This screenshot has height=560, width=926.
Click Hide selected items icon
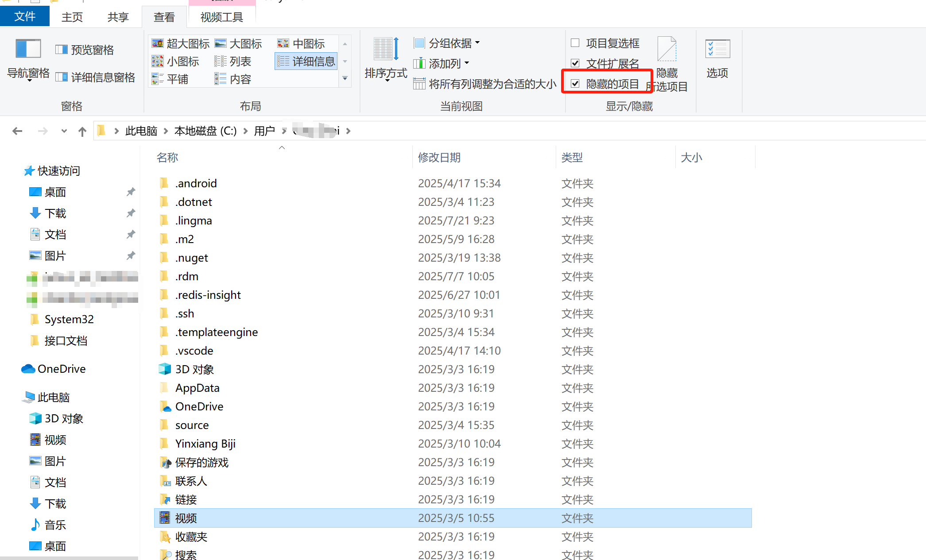[x=666, y=50]
